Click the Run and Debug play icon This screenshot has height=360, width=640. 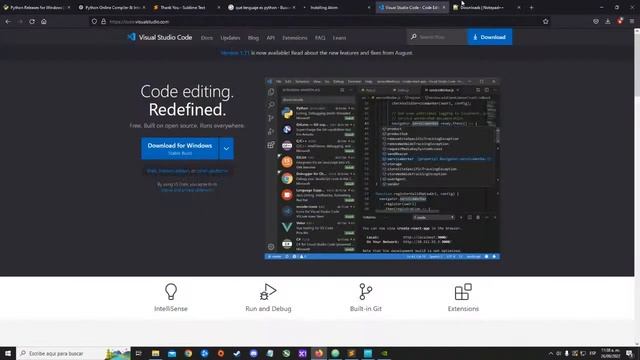[268, 292]
